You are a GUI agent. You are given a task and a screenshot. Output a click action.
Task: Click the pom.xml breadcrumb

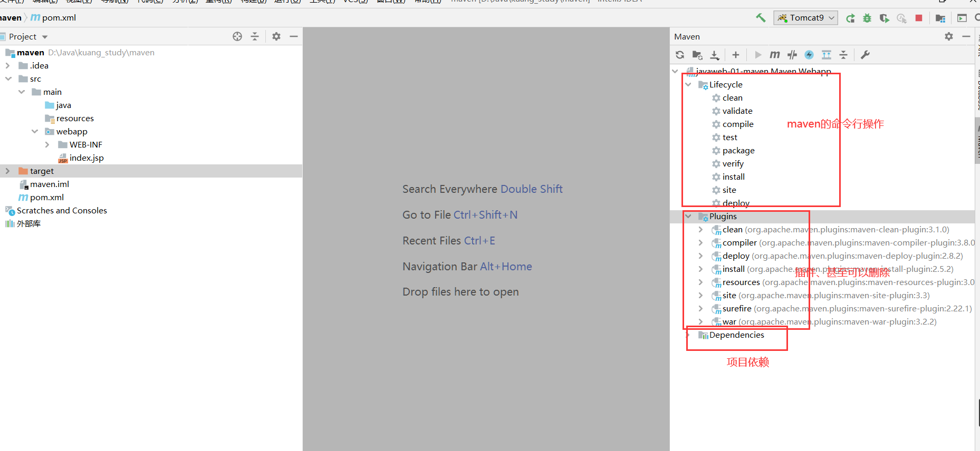tap(53, 18)
